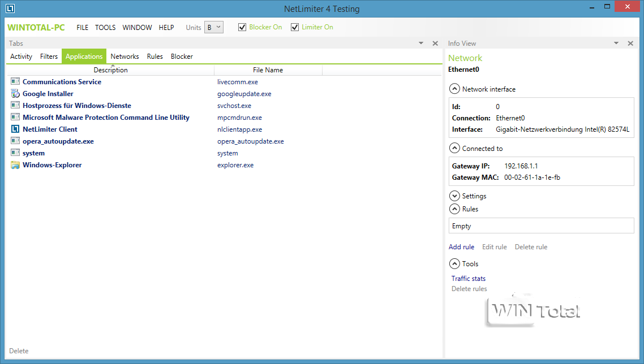Click the Google Installer application icon
This screenshot has height=364, width=644.
click(15, 94)
